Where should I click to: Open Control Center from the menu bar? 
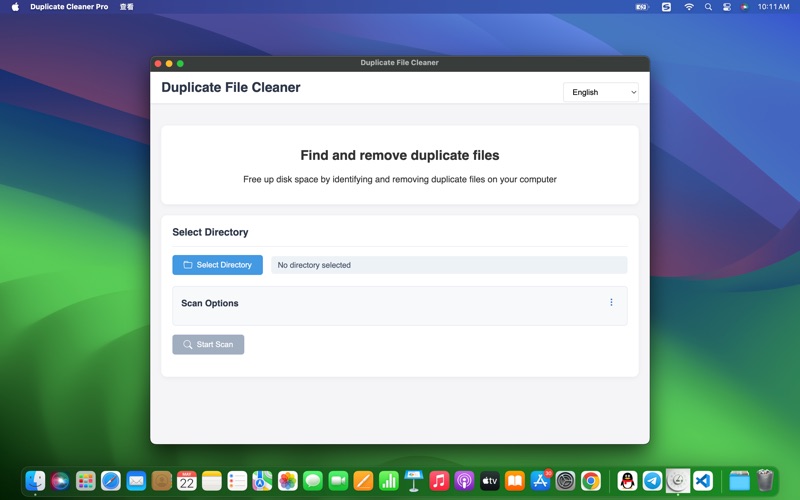[727, 7]
